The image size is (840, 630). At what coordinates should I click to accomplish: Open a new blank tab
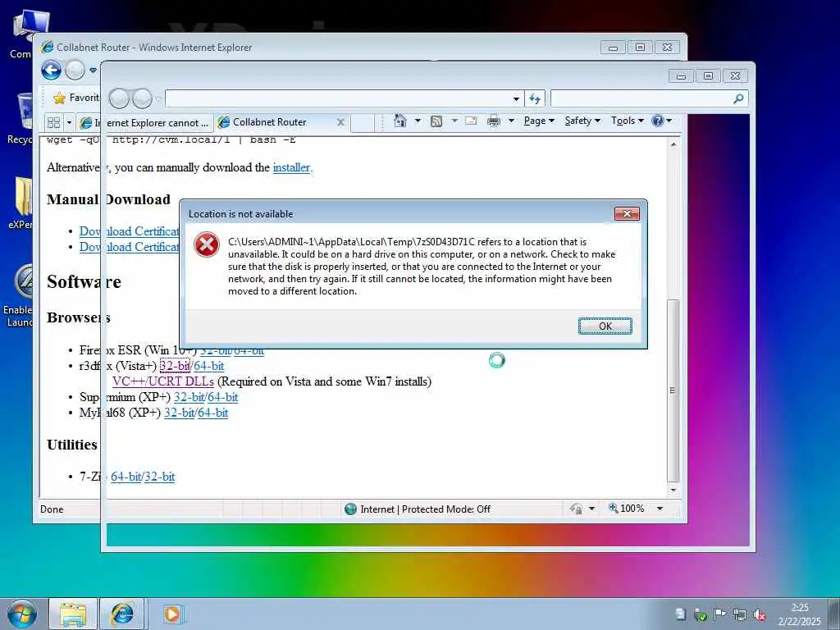363,123
